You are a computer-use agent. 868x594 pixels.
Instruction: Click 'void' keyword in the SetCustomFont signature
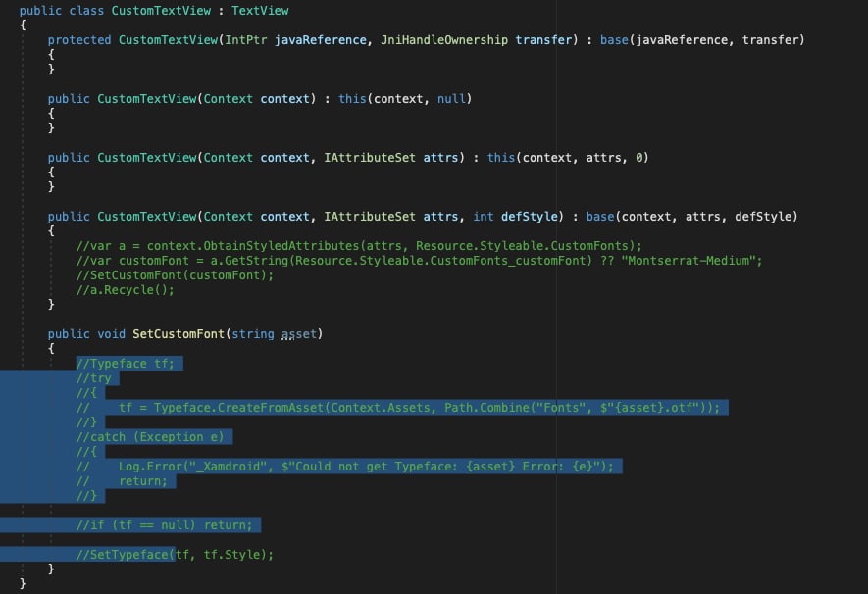pyautogui.click(x=111, y=334)
